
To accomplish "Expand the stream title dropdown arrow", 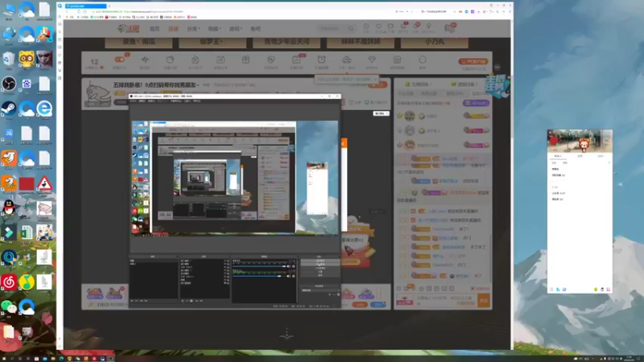I will coord(198,85).
